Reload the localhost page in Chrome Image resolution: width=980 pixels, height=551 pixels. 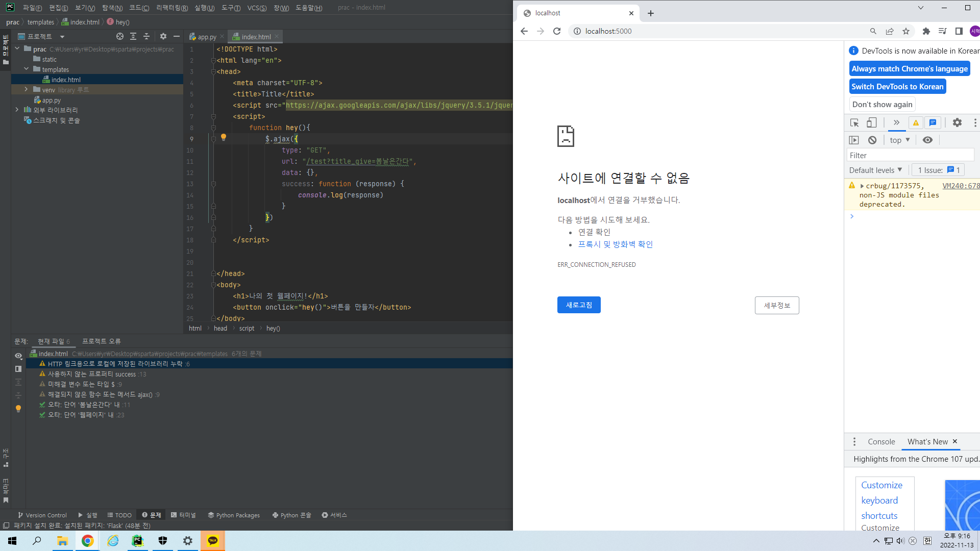coord(557,31)
